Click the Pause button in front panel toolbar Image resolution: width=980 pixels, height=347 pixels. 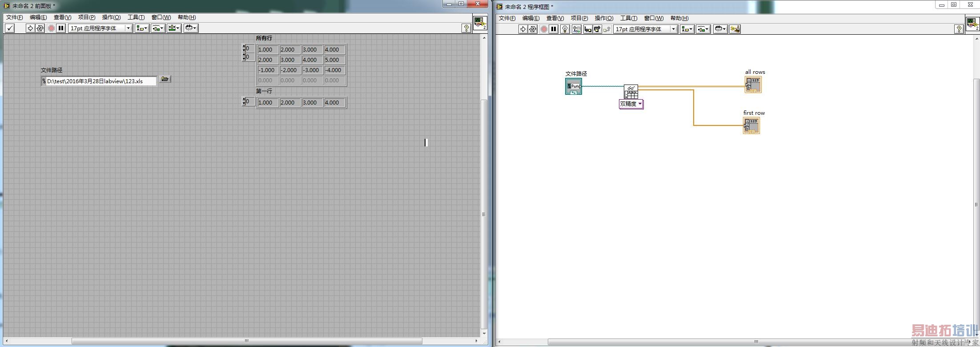tap(61, 28)
